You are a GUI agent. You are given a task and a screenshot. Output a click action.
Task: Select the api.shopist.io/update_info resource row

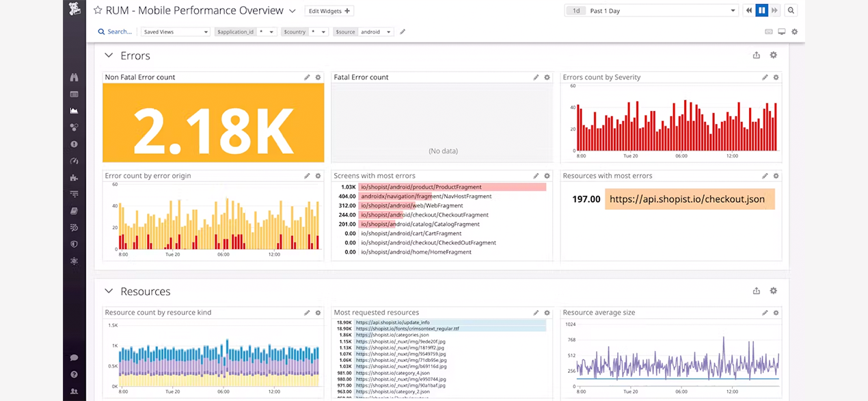[442, 322]
